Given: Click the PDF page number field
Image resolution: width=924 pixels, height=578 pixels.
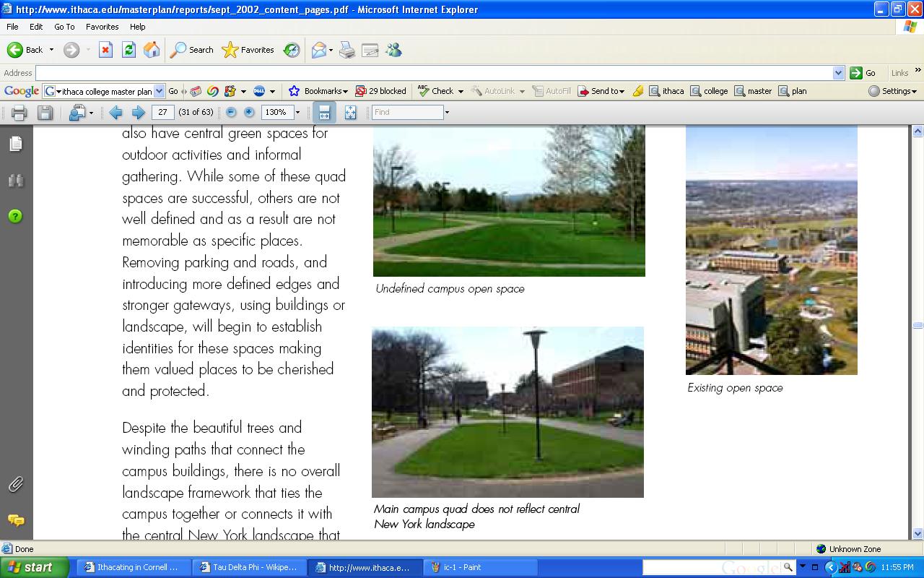Looking at the screenshot, I should pyautogui.click(x=163, y=113).
